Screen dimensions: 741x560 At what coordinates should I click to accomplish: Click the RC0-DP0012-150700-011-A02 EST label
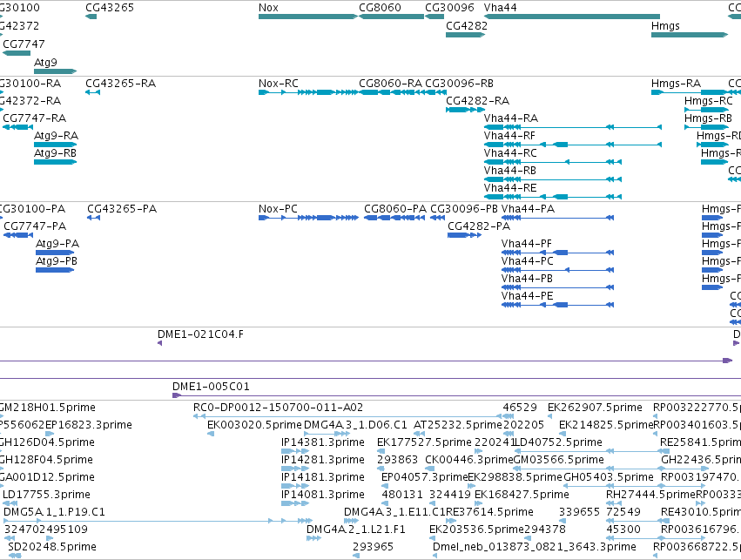[279, 408]
